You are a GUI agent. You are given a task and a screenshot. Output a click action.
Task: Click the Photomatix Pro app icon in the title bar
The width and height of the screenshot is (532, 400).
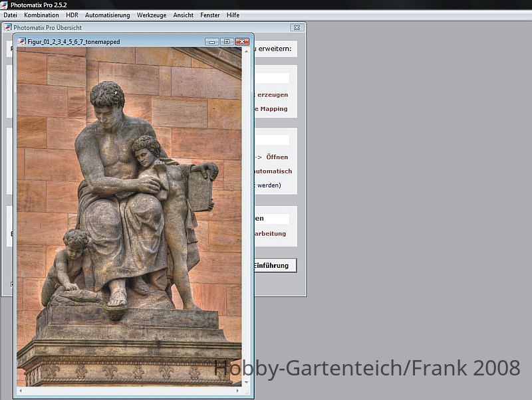(4, 5)
